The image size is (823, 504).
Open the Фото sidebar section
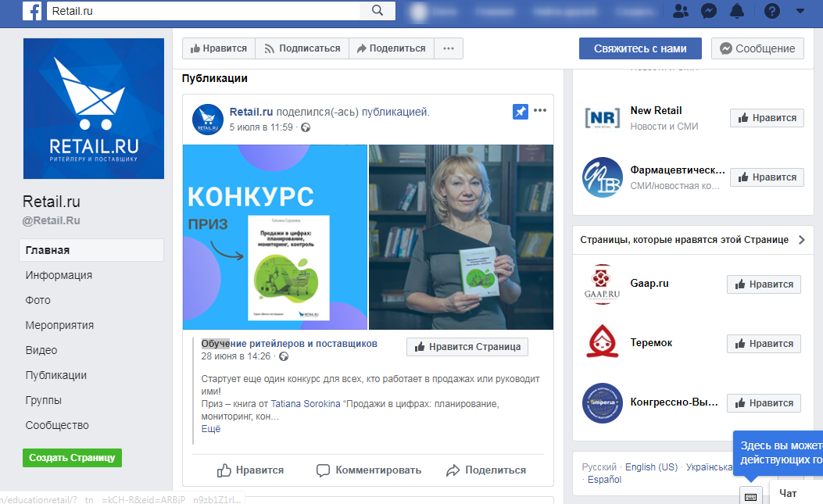(38, 300)
